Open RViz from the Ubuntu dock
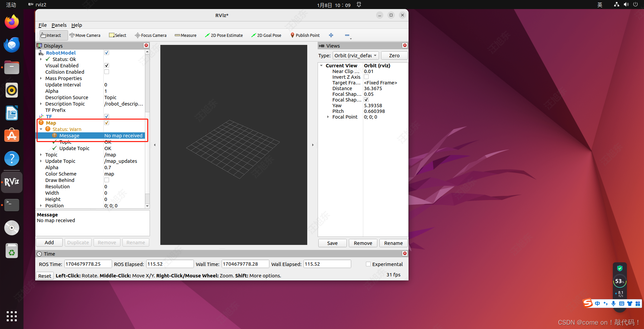Screen dimensions: 644x329 pyautogui.click(x=11, y=182)
